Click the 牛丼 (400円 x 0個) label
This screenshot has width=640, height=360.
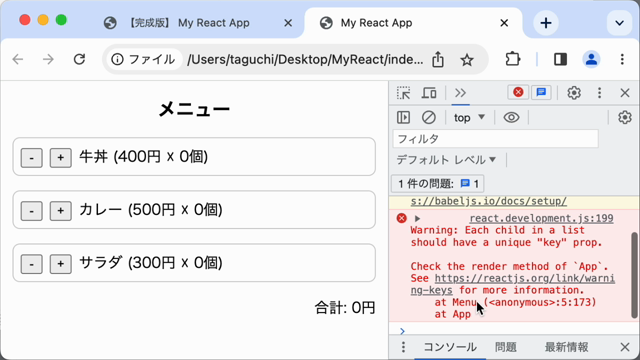(x=144, y=157)
